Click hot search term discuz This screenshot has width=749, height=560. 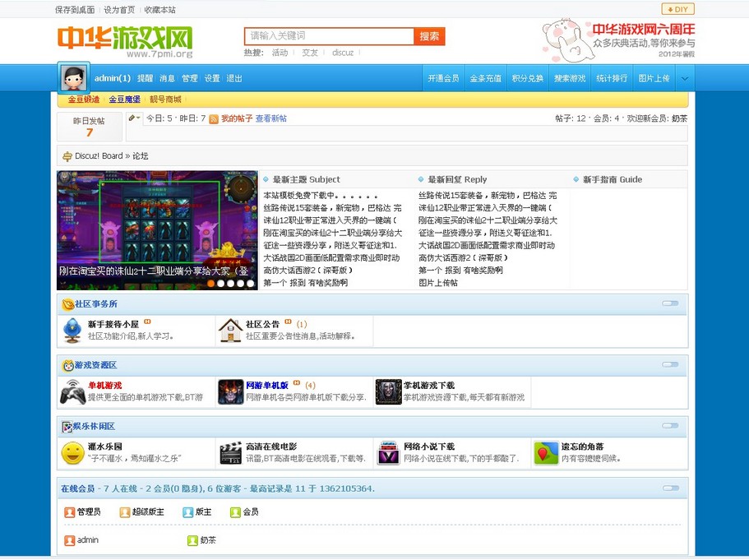[x=343, y=53]
